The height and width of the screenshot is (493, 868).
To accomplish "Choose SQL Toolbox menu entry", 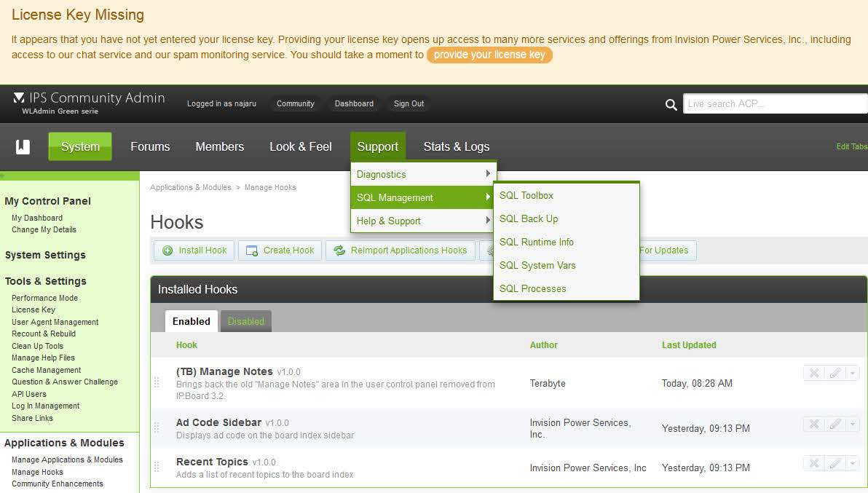I will (526, 195).
